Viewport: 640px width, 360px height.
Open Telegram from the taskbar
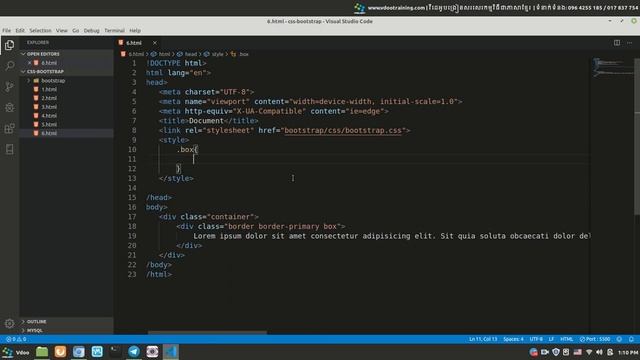[x=134, y=351]
